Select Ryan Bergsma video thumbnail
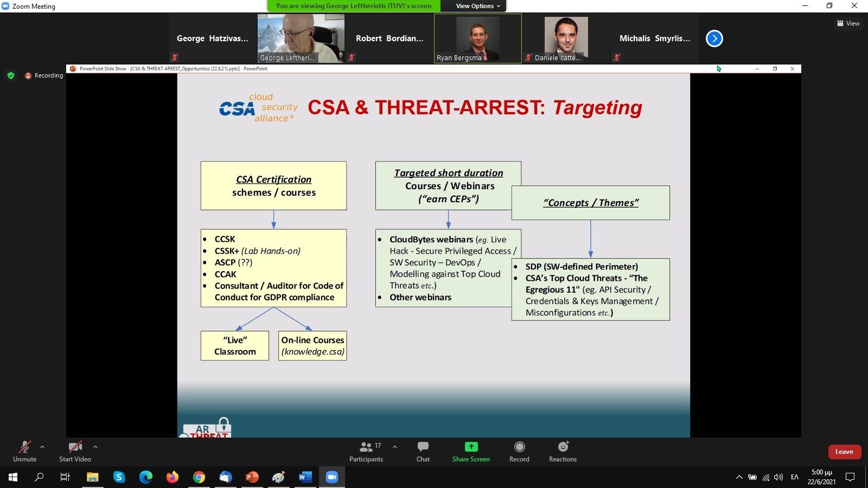The image size is (868, 488). point(478,38)
